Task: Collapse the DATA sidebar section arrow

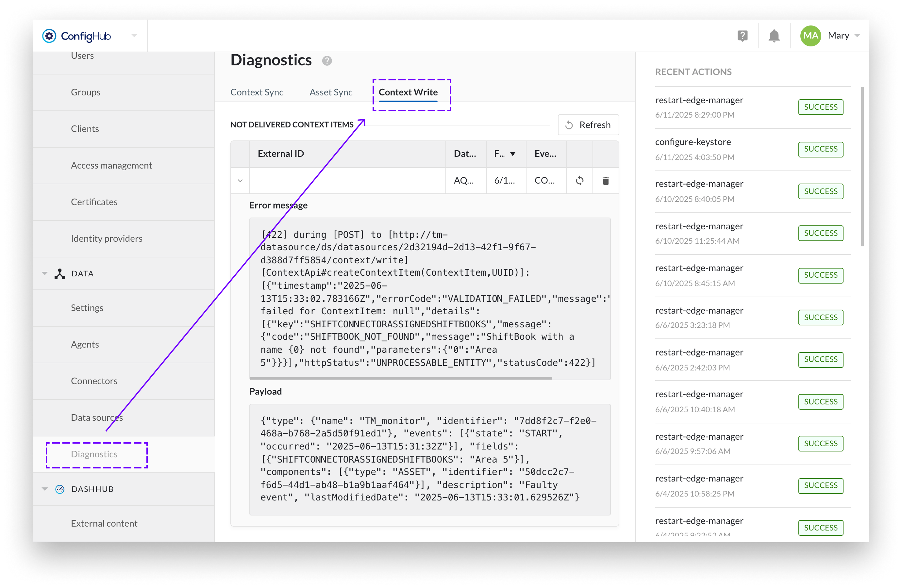Action: [45, 273]
